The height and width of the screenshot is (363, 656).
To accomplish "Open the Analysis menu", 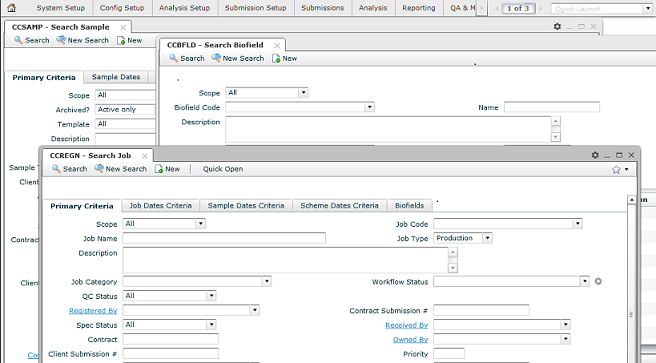I will coord(373,8).
